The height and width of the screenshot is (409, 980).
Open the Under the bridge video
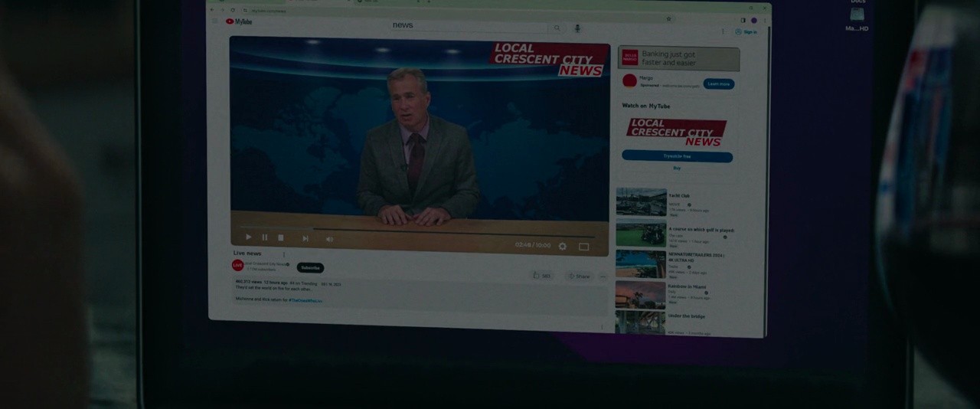tap(641, 322)
